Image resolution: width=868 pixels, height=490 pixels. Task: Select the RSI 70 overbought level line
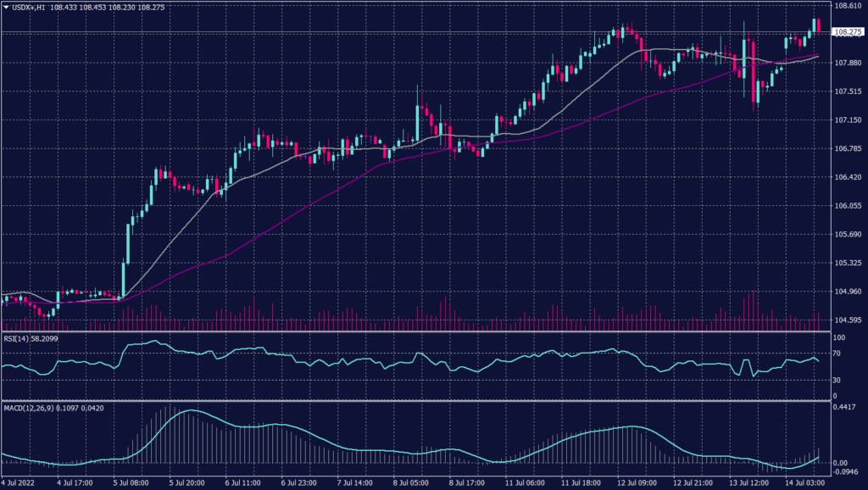pos(424,351)
